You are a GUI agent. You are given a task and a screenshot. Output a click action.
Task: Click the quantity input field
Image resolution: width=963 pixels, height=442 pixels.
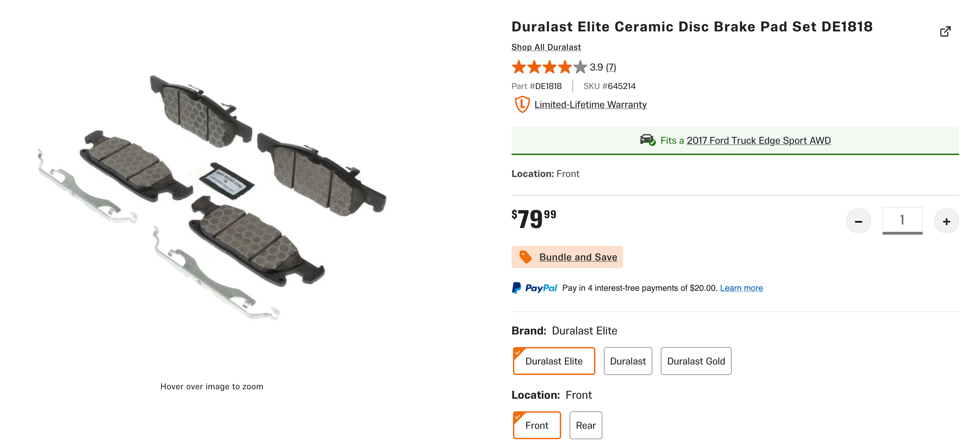tap(902, 220)
